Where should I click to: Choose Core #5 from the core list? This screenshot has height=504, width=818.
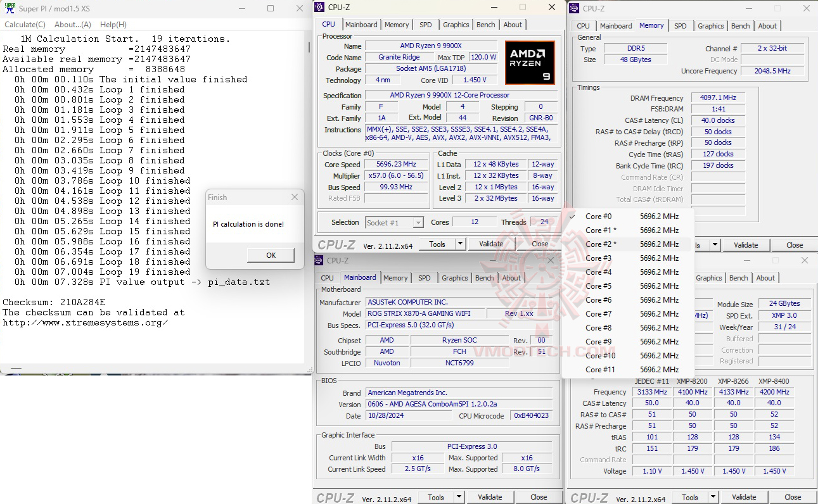(628, 286)
